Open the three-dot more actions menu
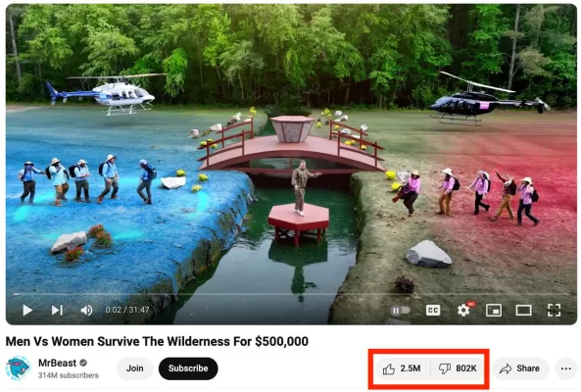 pos(565,368)
